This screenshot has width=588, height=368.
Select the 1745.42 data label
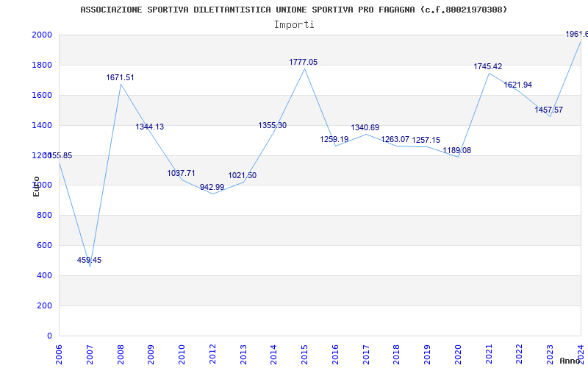coord(487,66)
